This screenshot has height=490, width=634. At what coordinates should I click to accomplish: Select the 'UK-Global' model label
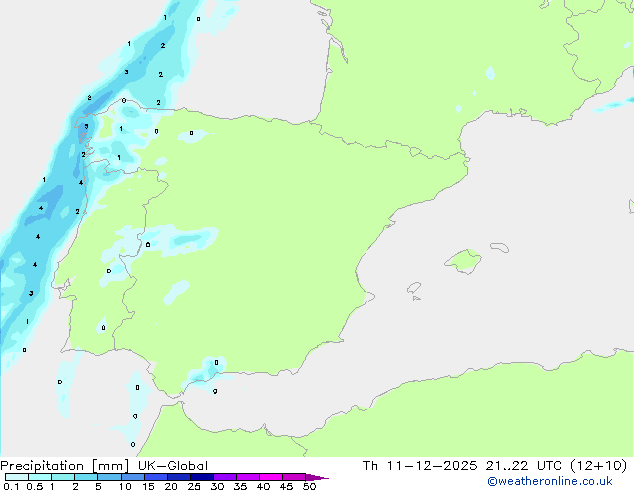[x=173, y=466]
